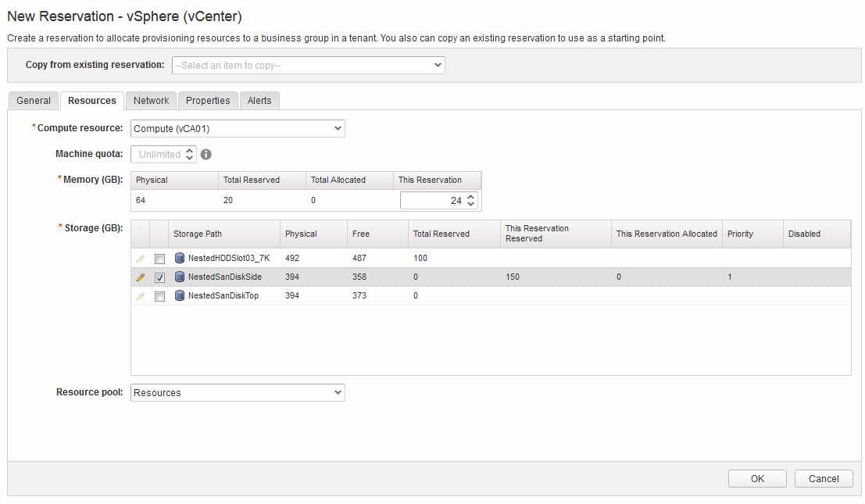Click the edit pencil for NestedSanDiskTop
865x504 pixels.
click(x=141, y=296)
